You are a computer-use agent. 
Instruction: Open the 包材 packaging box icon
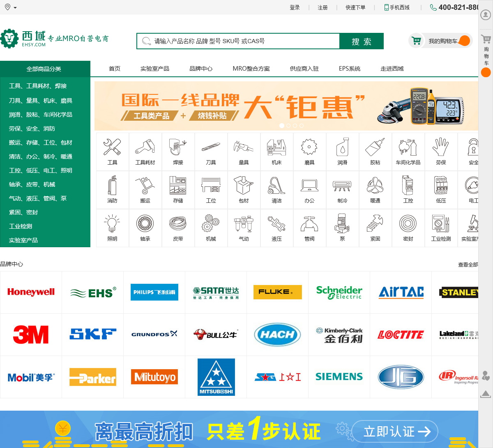(x=244, y=185)
